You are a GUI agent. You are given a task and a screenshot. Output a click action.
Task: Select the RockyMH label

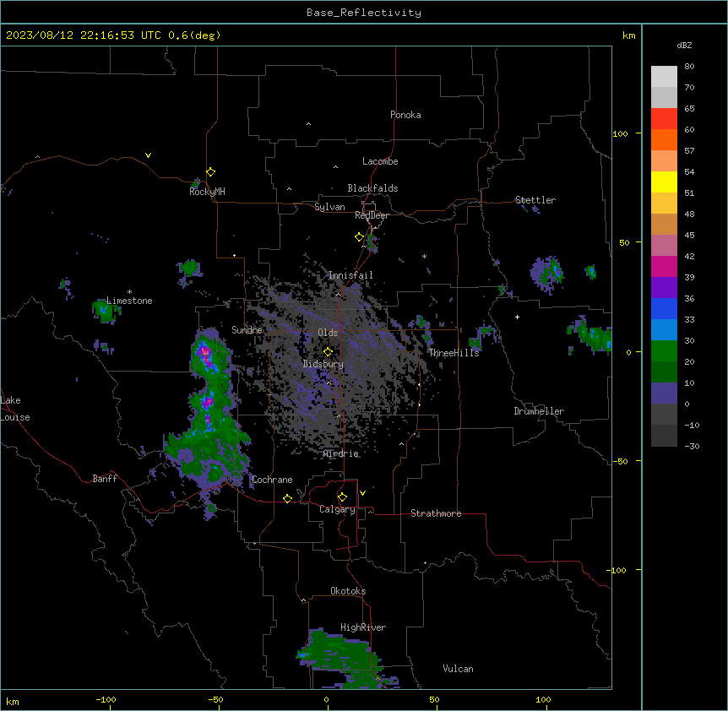[x=207, y=192]
